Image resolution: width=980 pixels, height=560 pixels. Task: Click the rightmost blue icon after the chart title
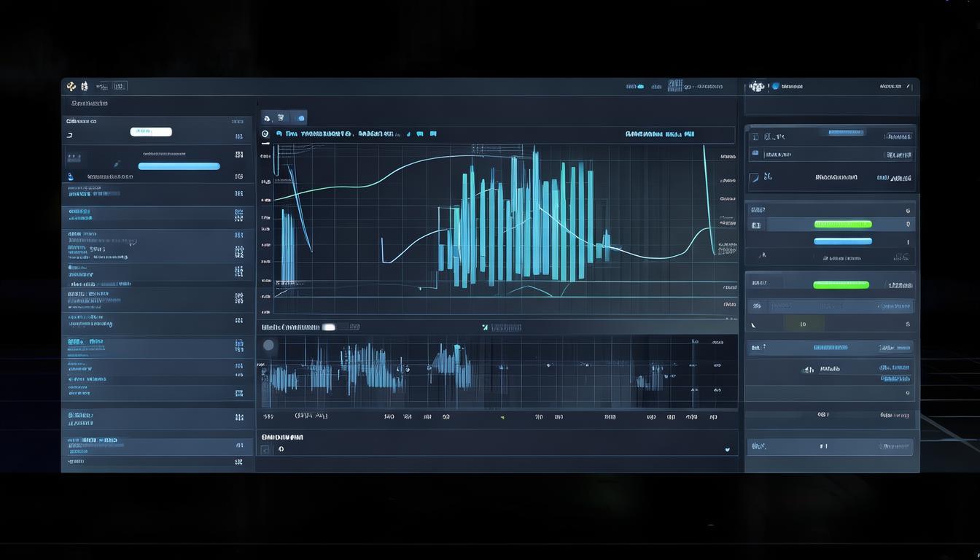click(433, 134)
